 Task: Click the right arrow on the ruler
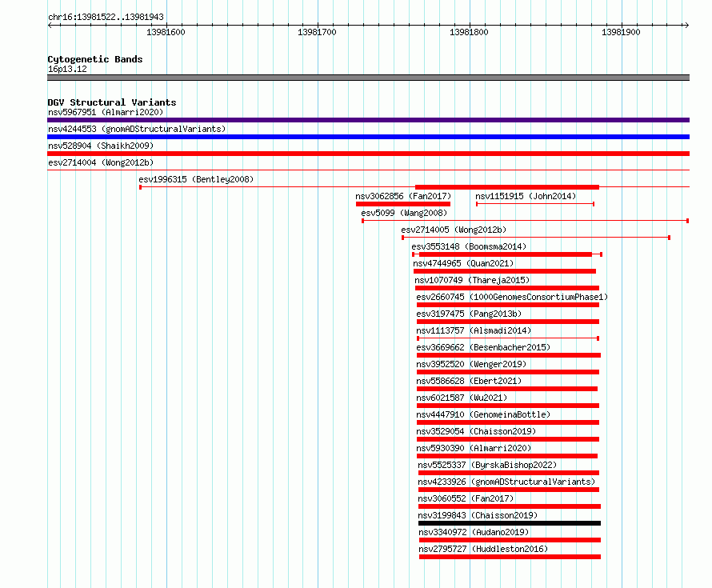(686, 26)
